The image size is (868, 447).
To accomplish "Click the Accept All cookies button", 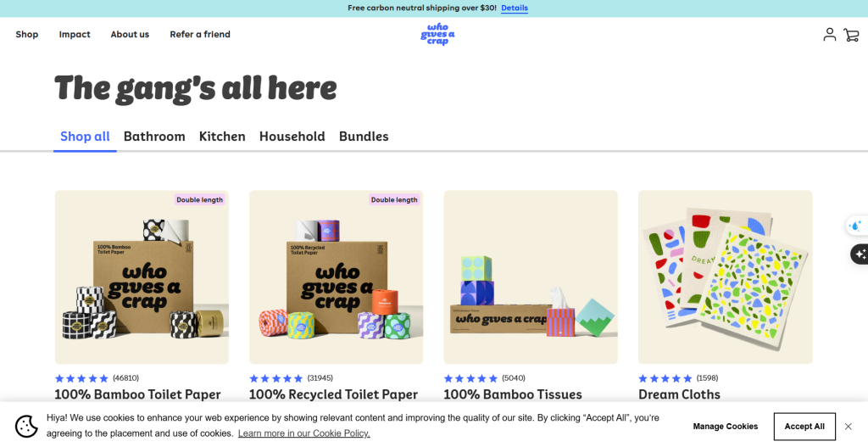I will click(804, 426).
